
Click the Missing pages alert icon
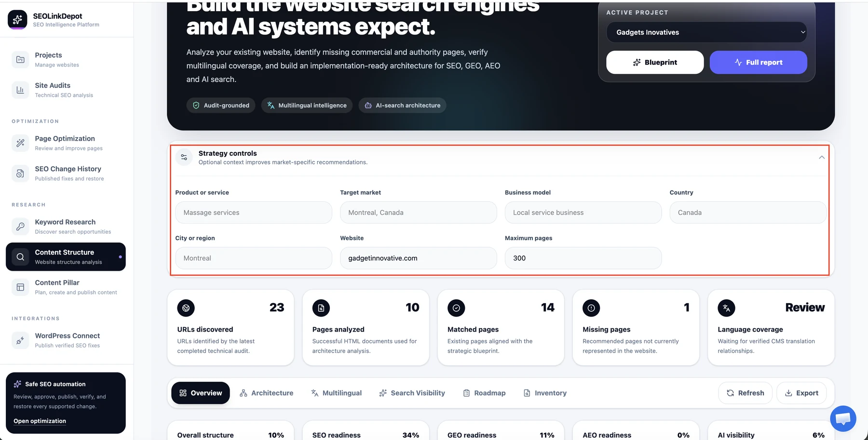point(591,308)
